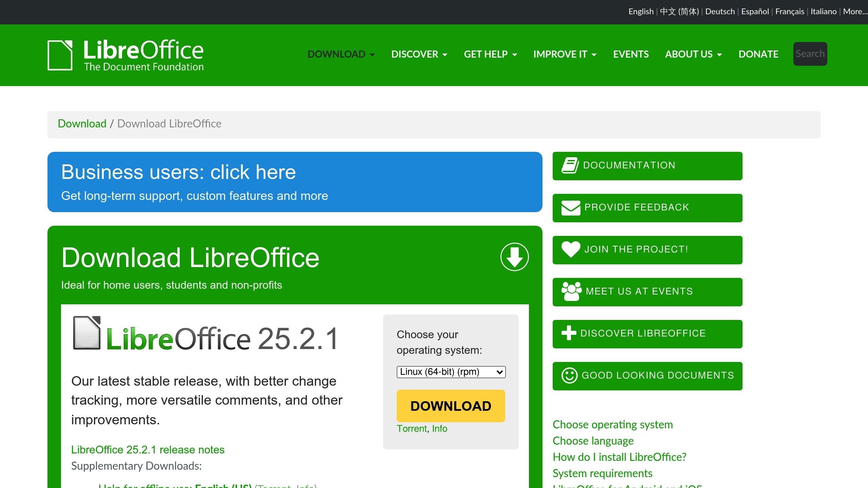Image resolution: width=868 pixels, height=488 pixels.
Task: Click the Documentation book icon
Action: coord(570,165)
